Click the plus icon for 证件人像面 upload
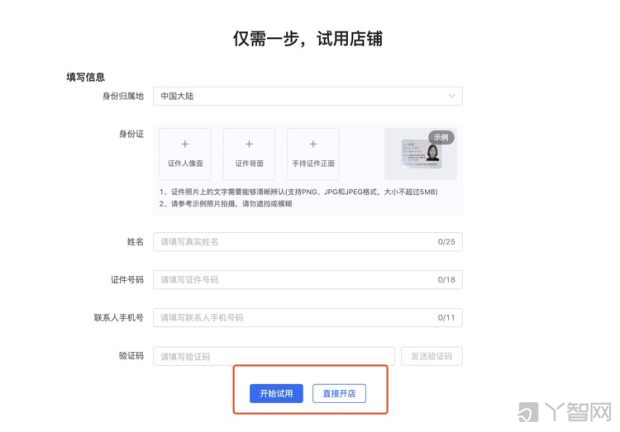 click(185, 144)
